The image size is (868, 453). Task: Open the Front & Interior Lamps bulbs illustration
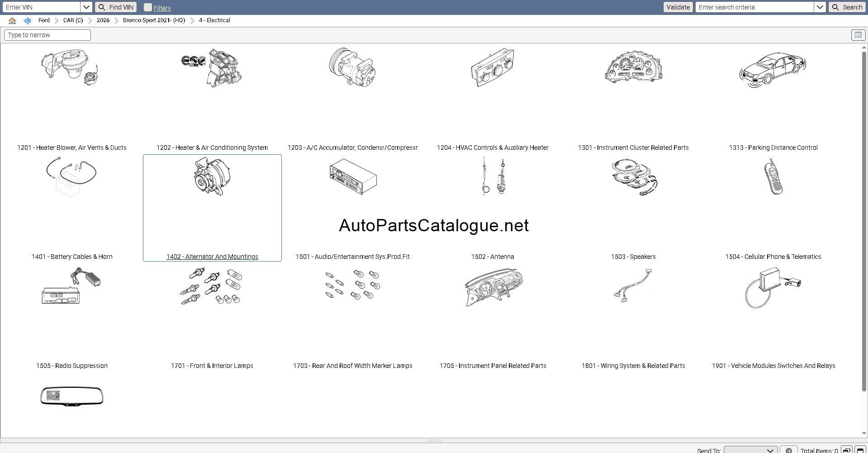pyautogui.click(x=212, y=286)
